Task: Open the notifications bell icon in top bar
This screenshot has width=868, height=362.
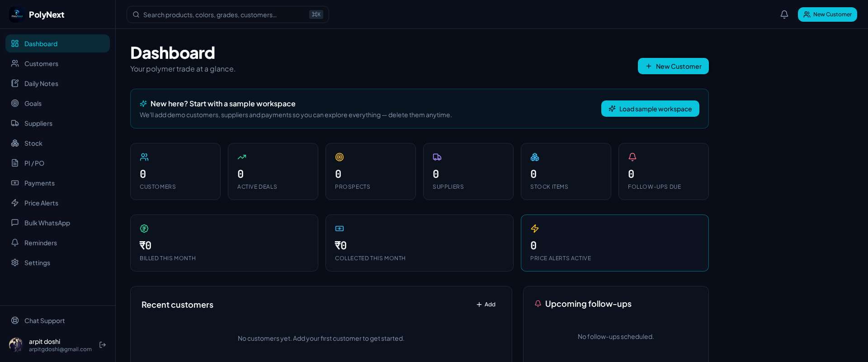Action: 784,14
